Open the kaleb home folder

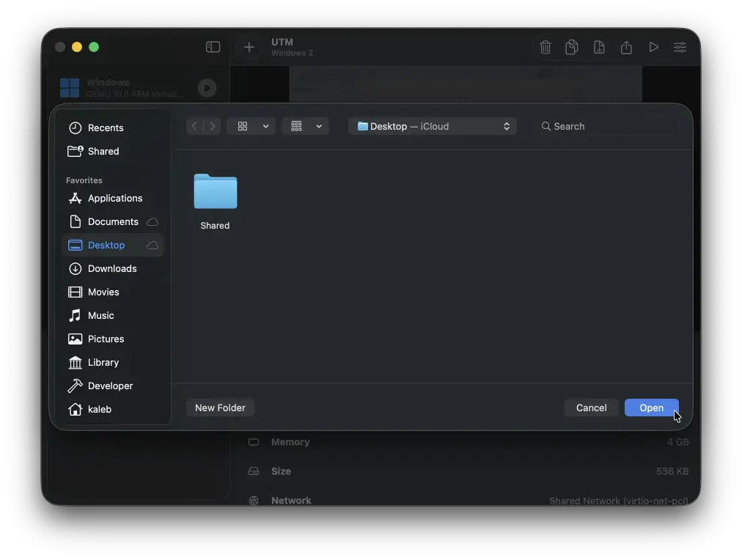pyautogui.click(x=113, y=409)
